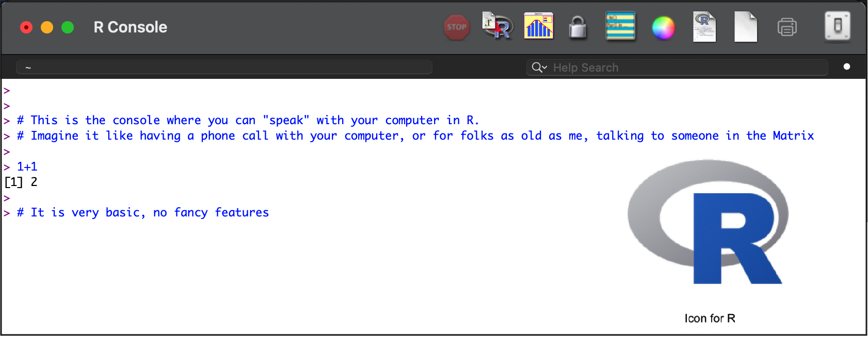Screen dimensions: 868x337
Task: Create a new blank document
Action: click(745, 27)
